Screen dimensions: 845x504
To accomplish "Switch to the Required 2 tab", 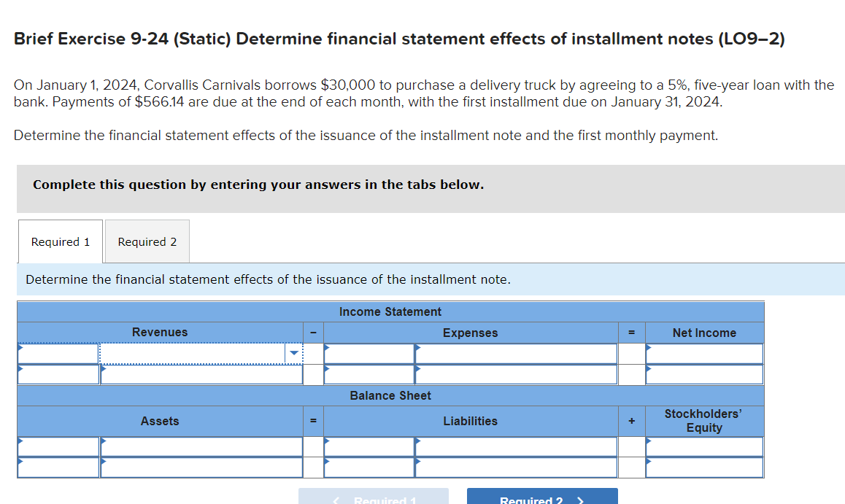I will click(147, 241).
